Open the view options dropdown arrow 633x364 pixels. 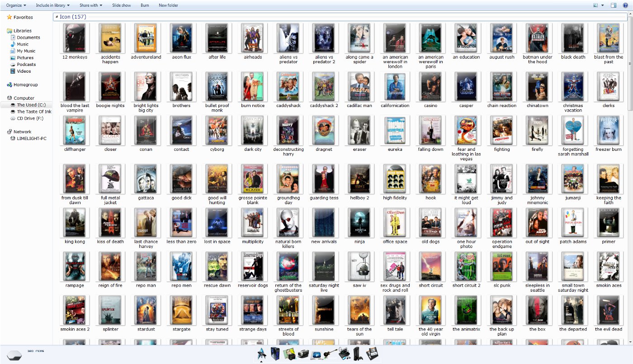pyautogui.click(x=602, y=5)
